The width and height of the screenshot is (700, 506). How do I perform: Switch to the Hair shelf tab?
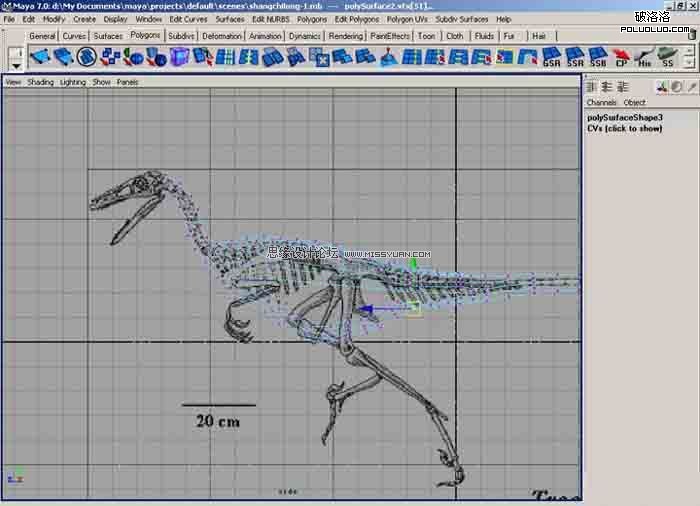(539, 36)
